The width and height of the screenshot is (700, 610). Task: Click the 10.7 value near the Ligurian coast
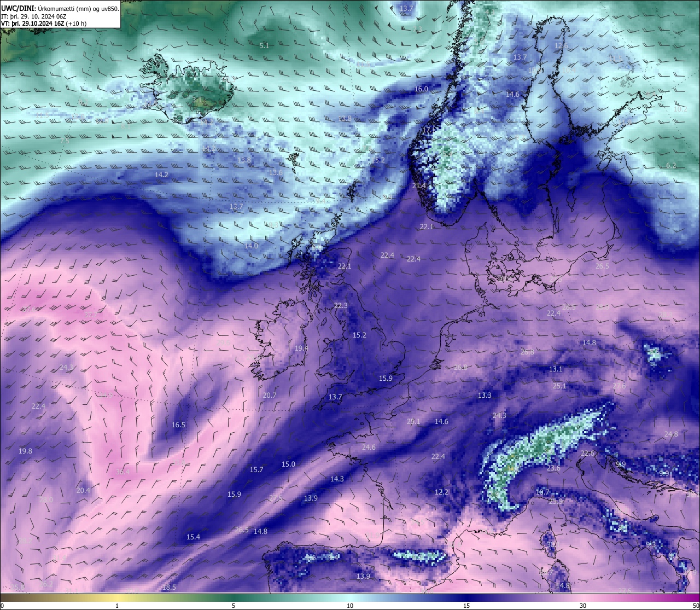542,492
